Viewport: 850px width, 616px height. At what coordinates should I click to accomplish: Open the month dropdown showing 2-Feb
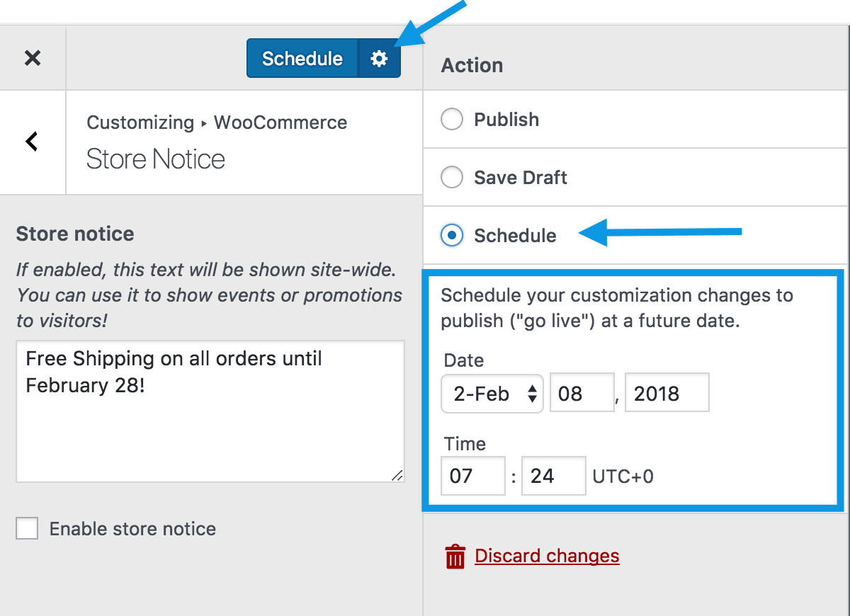[492, 393]
